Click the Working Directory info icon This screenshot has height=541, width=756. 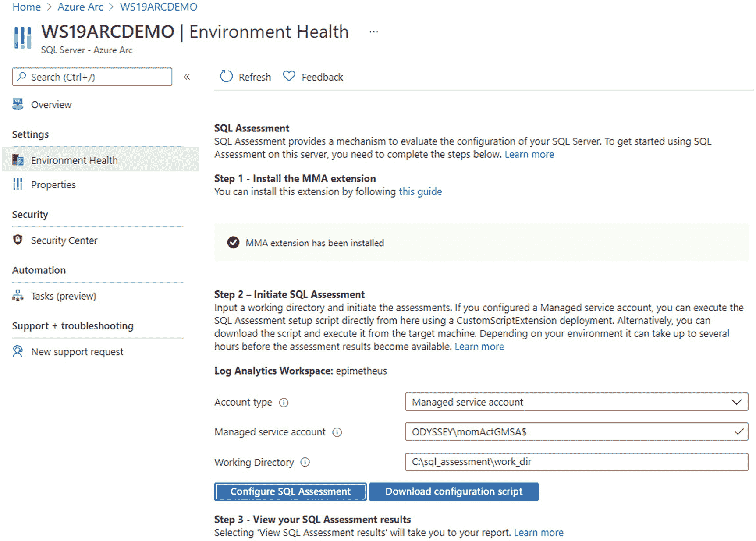[305, 462]
